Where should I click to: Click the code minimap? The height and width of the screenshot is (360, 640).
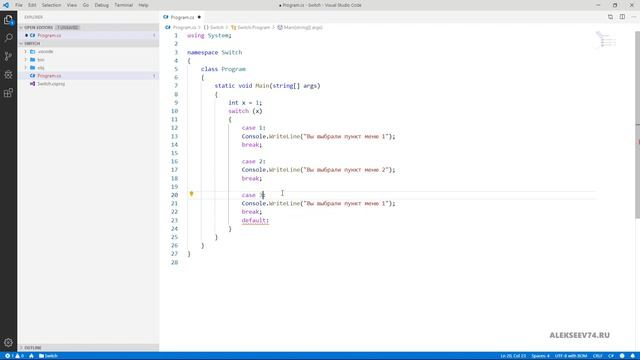605,39
